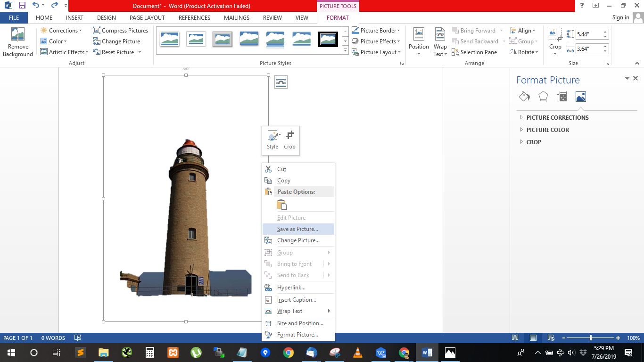Click Compress Pictures
Viewport: 644px width, 362px height.
tap(121, 31)
